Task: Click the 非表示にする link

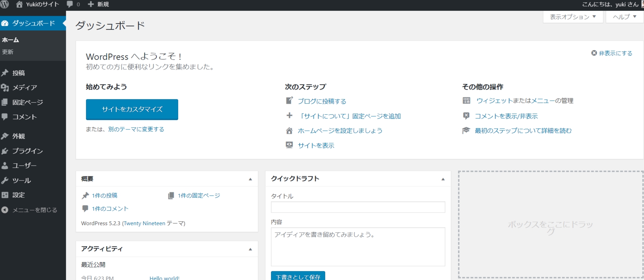Action: tap(615, 53)
